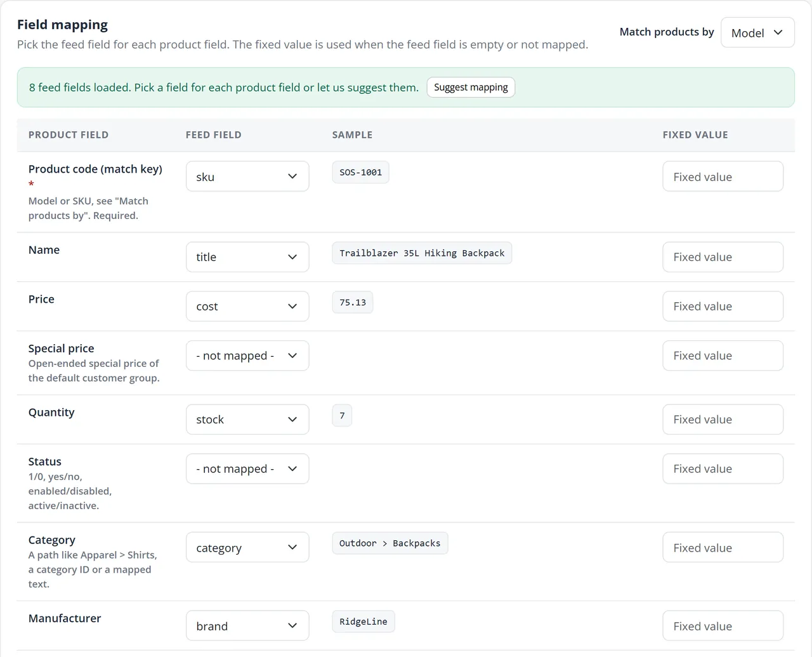Open the Category feed field dropdown
The width and height of the screenshot is (812, 657).
247,548
